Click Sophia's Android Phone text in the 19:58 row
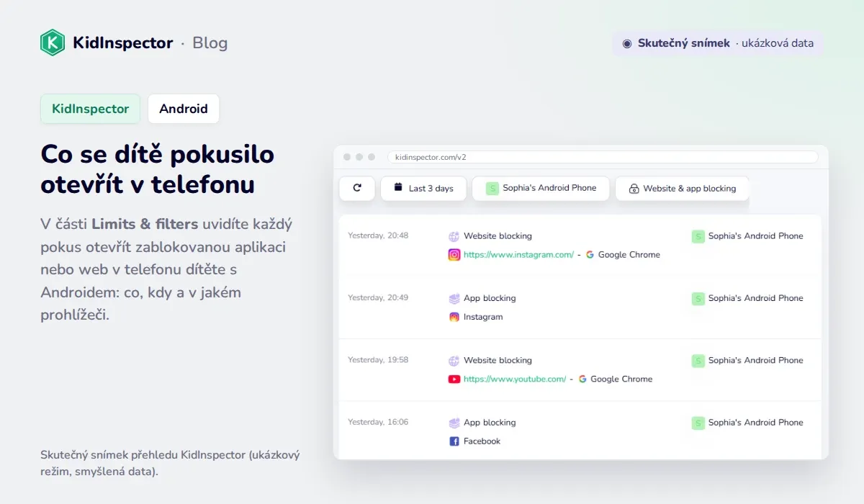The width and height of the screenshot is (864, 504). (x=755, y=360)
